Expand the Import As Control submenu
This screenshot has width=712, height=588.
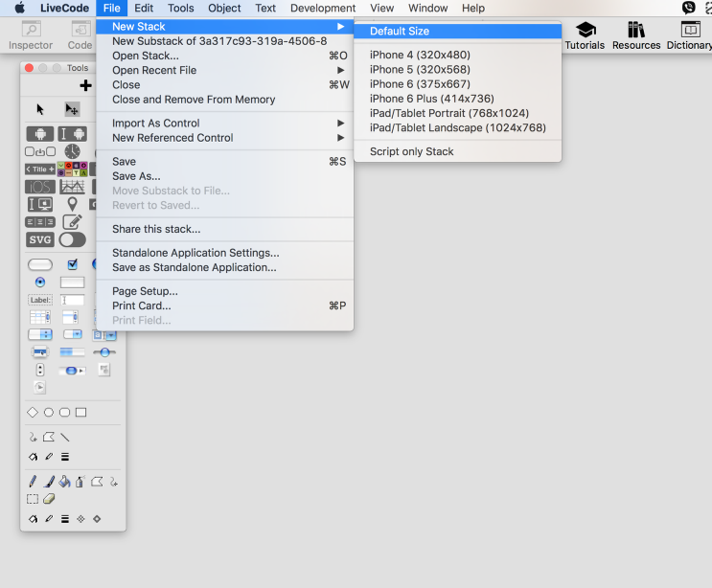click(340, 124)
